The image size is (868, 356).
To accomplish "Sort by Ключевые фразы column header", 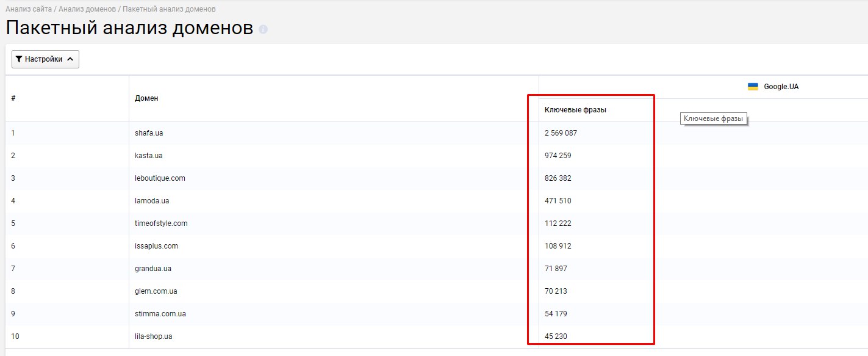I will pyautogui.click(x=575, y=110).
